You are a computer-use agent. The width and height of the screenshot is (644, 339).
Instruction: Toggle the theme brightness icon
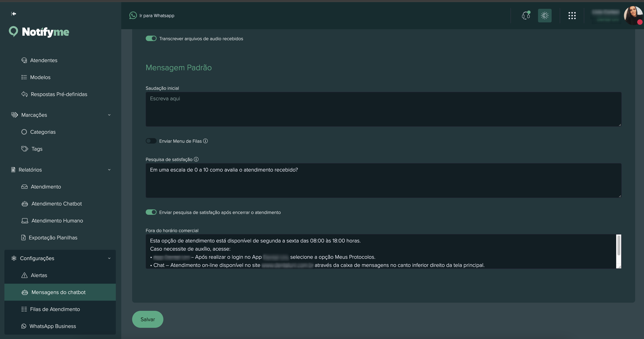544,15
